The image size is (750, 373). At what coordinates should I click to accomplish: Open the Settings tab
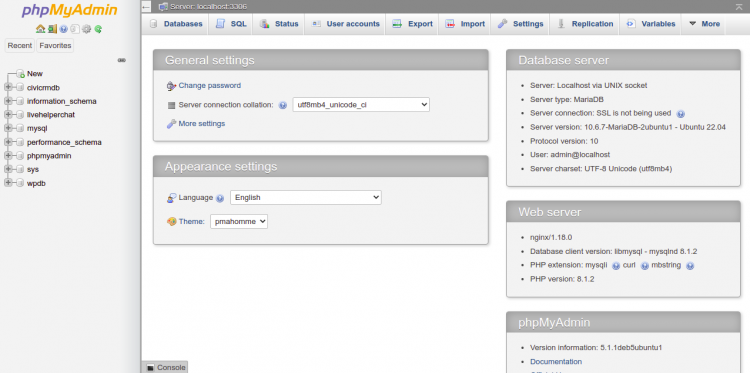tap(520, 24)
